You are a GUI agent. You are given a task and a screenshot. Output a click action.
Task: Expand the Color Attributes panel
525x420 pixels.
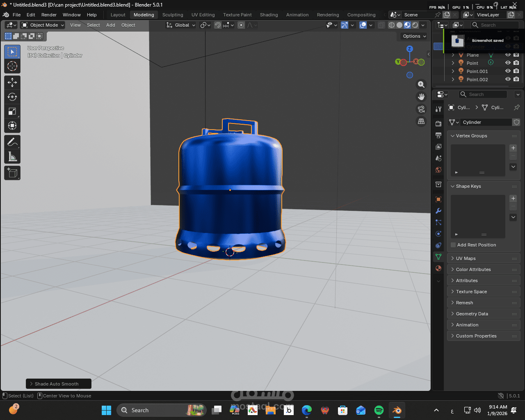click(x=453, y=269)
